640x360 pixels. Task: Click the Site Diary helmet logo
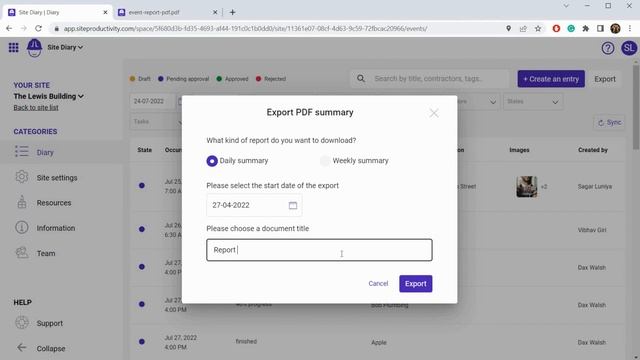coord(34,48)
